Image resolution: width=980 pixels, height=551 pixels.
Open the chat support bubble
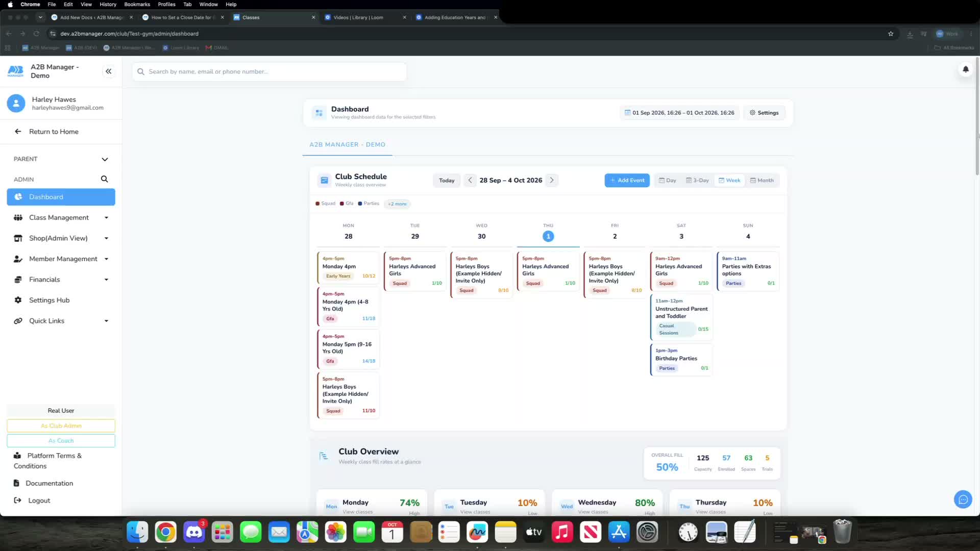(963, 499)
